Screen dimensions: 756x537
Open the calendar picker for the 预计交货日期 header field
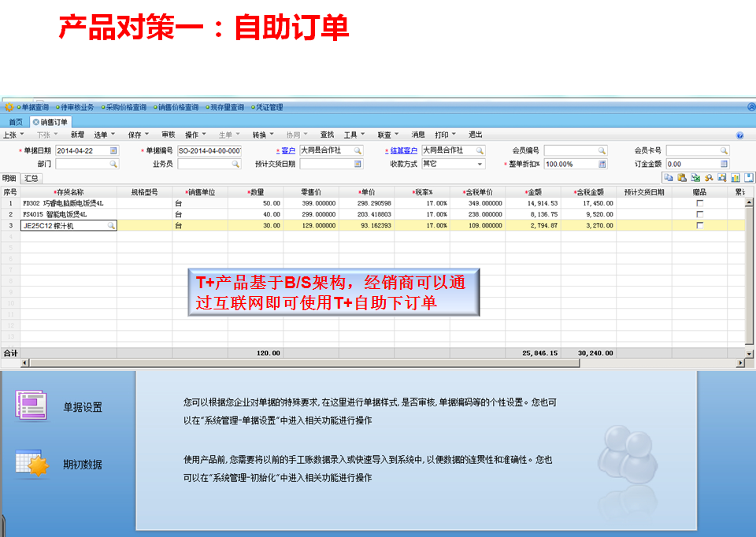[358, 164]
